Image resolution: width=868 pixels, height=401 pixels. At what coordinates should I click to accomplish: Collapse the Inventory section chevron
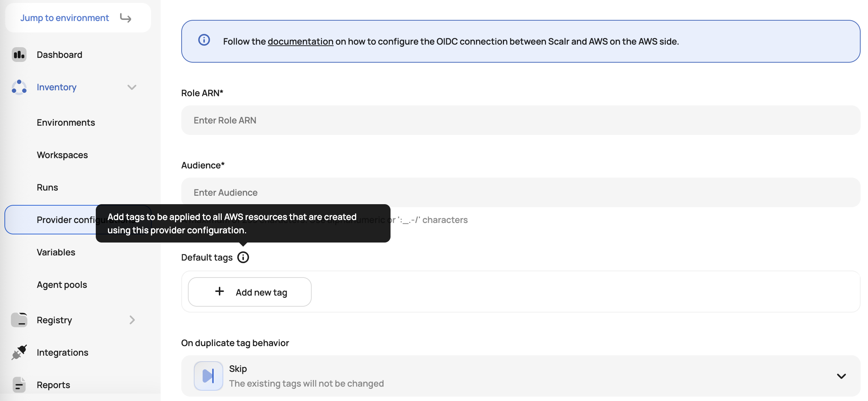pos(132,87)
